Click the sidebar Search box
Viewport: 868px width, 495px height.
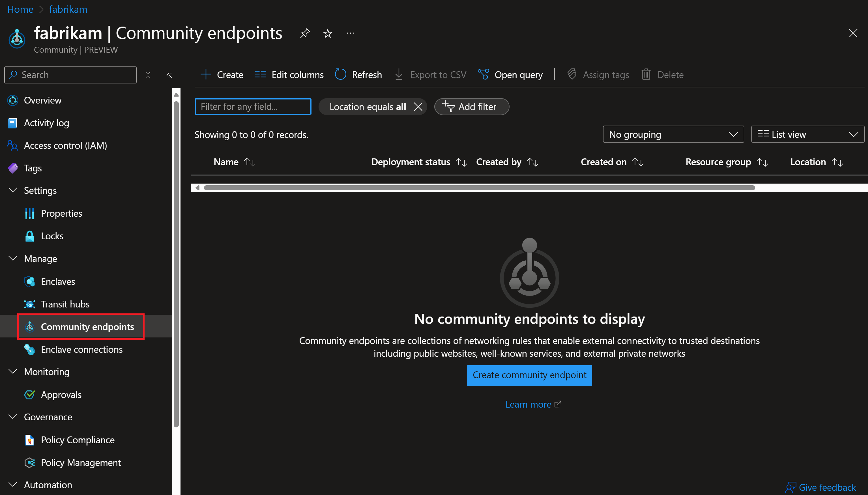(x=70, y=75)
